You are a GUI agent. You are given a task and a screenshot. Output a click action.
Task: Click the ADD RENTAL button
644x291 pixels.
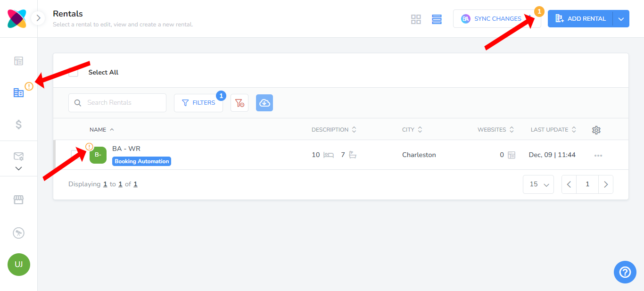click(580, 19)
